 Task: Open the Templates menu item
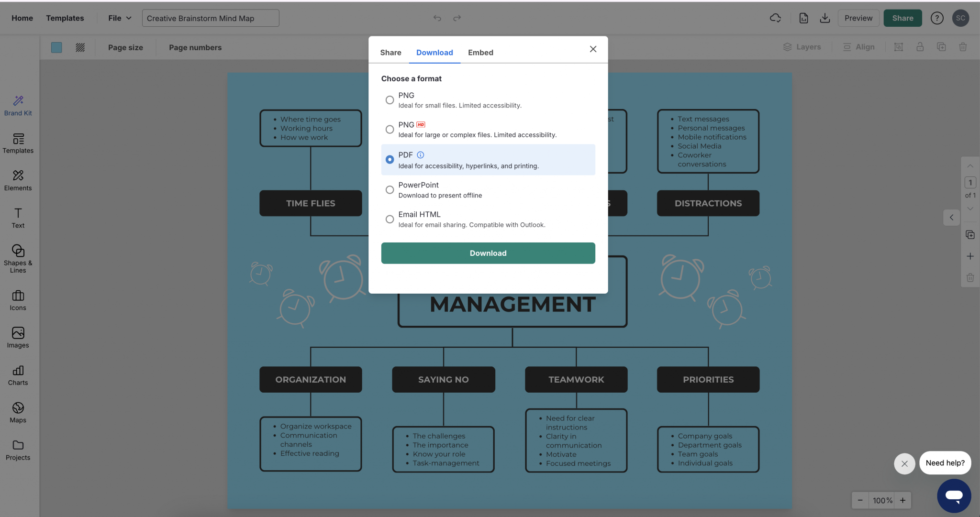tap(65, 18)
